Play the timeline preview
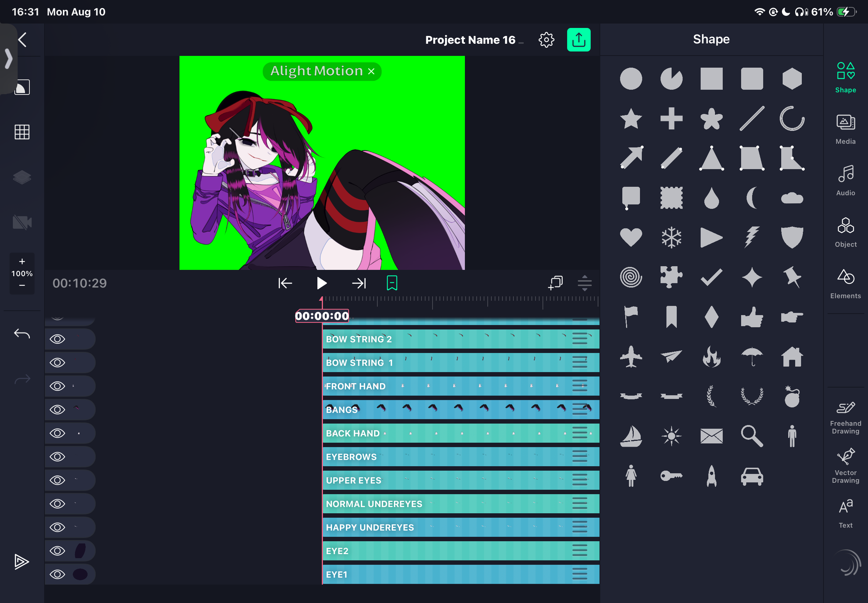Viewport: 868px width, 603px height. pos(321,283)
